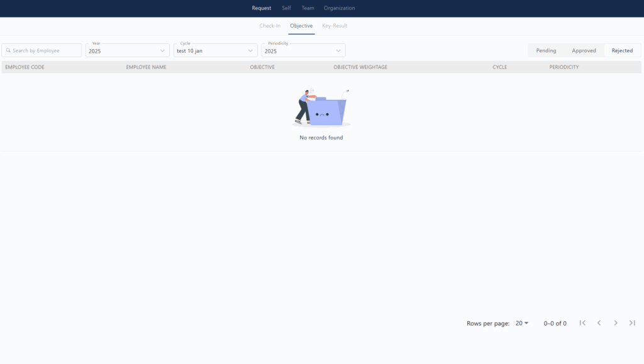Open the rows per page dropdown
The width and height of the screenshot is (644, 364).
click(521, 323)
